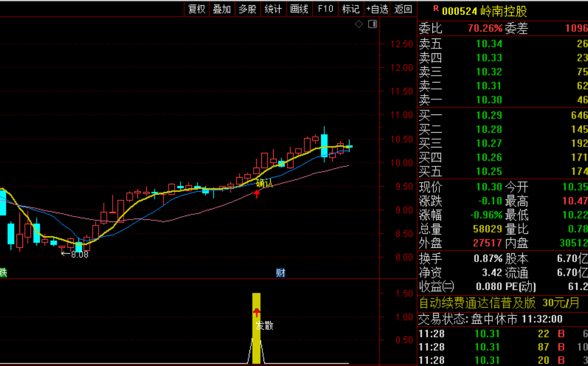
Task: Click the 返回 back button
Action: click(x=403, y=9)
